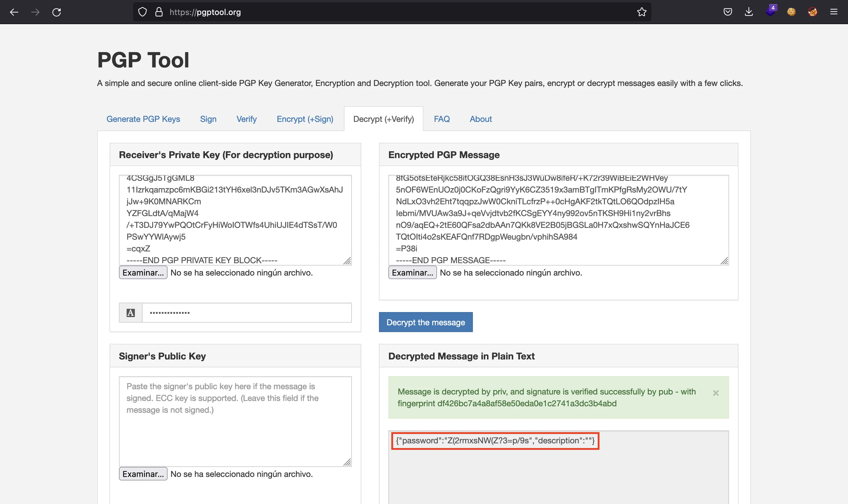Click the browser forward arrow
This screenshot has height=504, width=848.
tap(35, 12)
